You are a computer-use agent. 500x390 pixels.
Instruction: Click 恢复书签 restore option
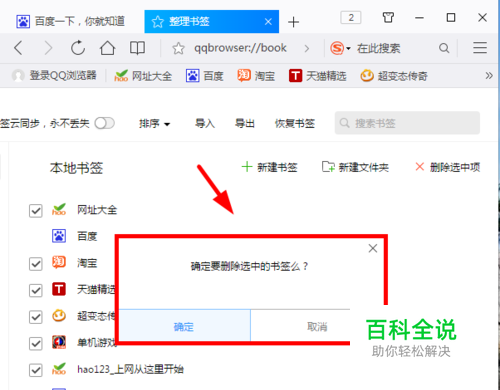pos(295,124)
